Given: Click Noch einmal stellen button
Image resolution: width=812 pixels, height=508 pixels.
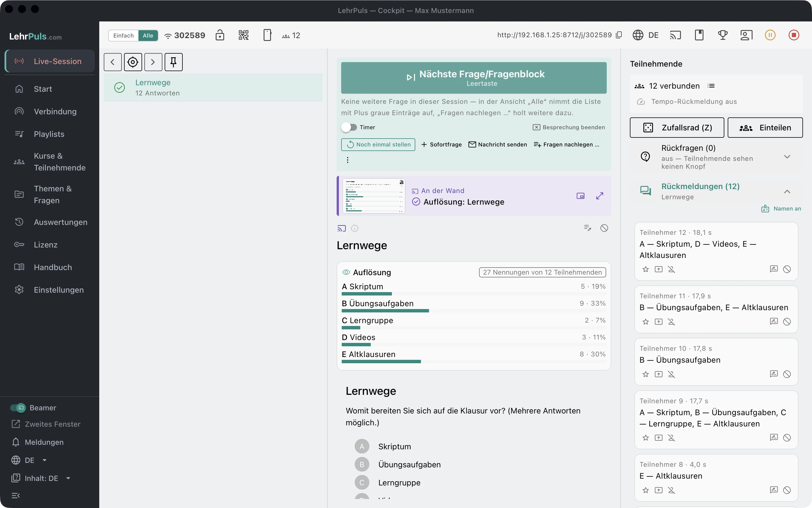Looking at the screenshot, I should point(378,144).
